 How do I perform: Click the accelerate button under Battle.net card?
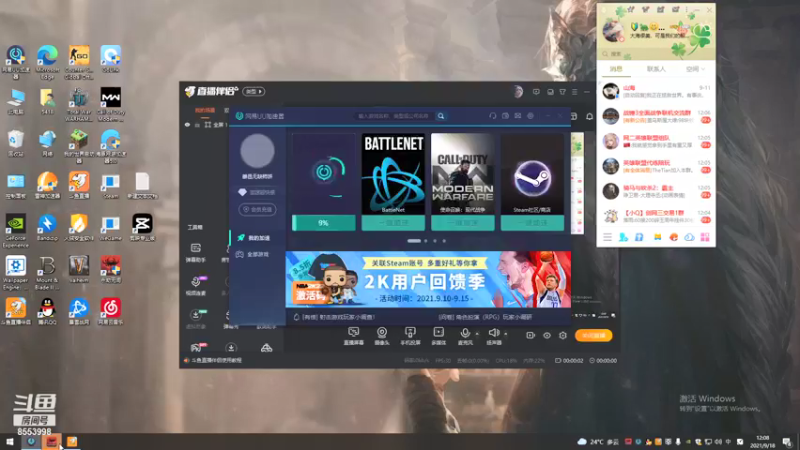tap(393, 223)
